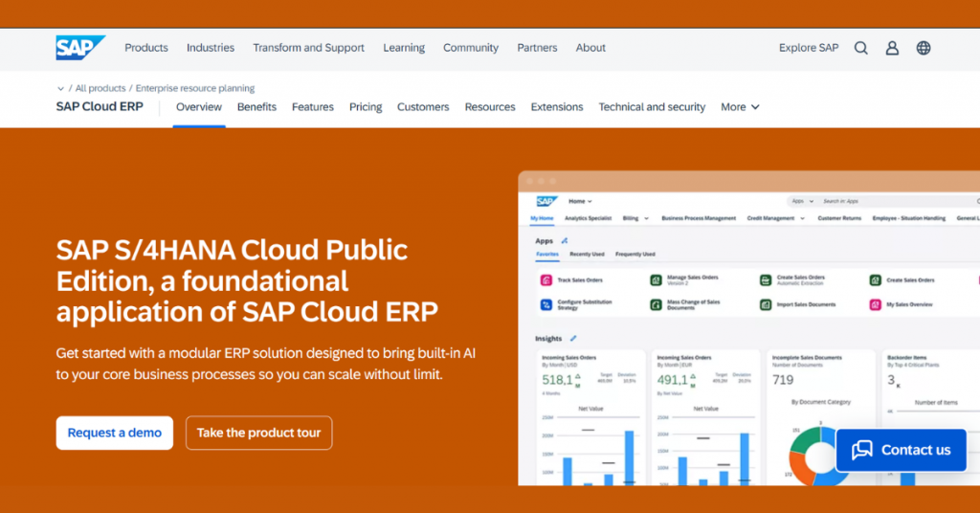Click the SAP logo in header
980x513 pixels.
[80, 48]
